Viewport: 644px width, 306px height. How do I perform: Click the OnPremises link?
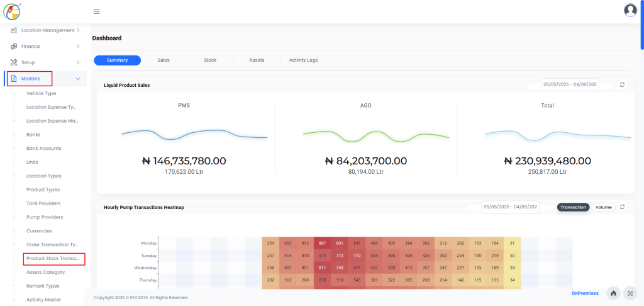[x=585, y=293]
